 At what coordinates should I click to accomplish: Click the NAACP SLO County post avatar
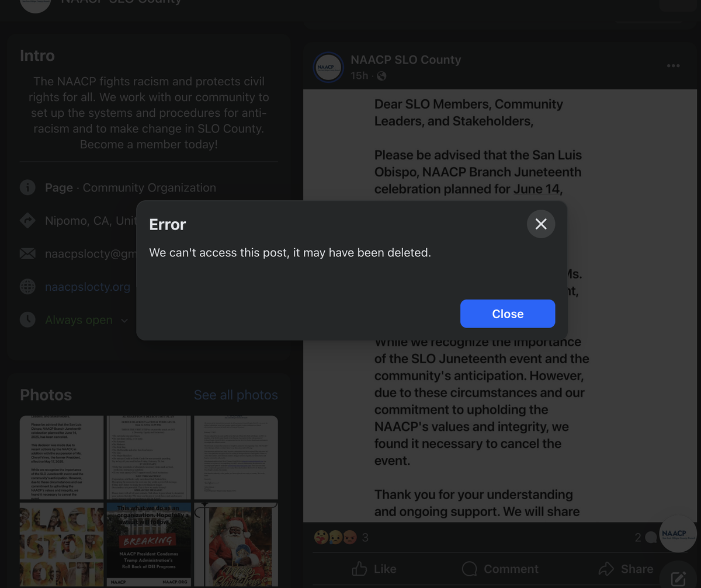328,67
